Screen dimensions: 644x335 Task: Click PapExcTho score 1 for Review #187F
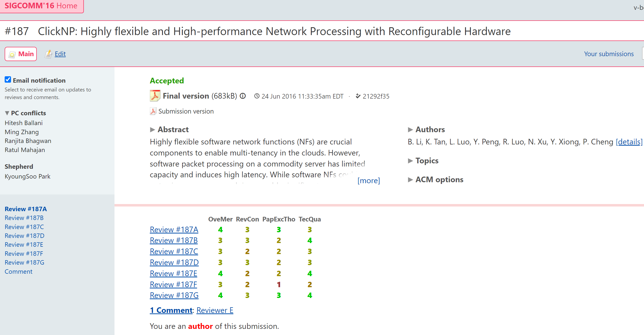[x=278, y=284]
